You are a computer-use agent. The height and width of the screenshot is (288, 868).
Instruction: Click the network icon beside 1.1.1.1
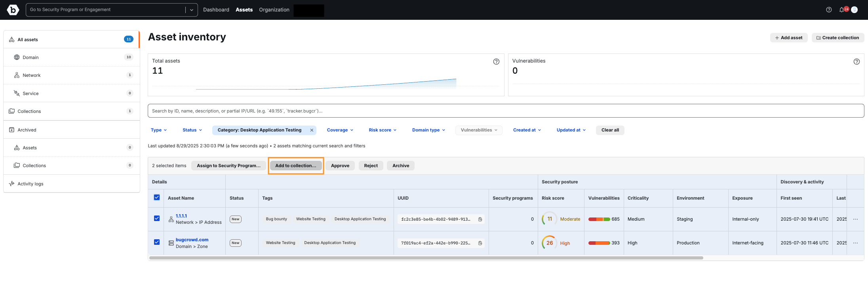pos(171,219)
